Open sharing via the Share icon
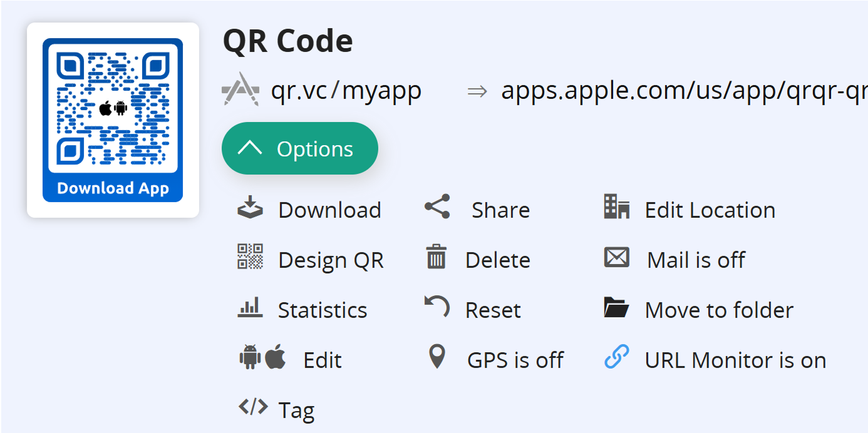Image resolution: width=868 pixels, height=433 pixels. [x=435, y=207]
